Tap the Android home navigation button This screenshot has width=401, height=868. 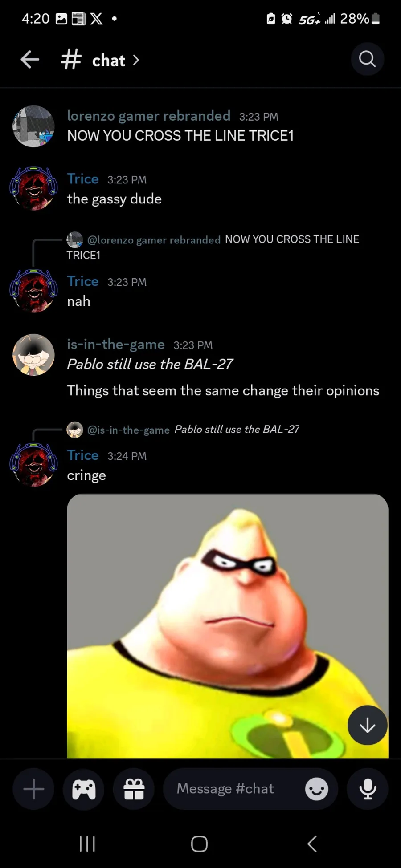[199, 844]
